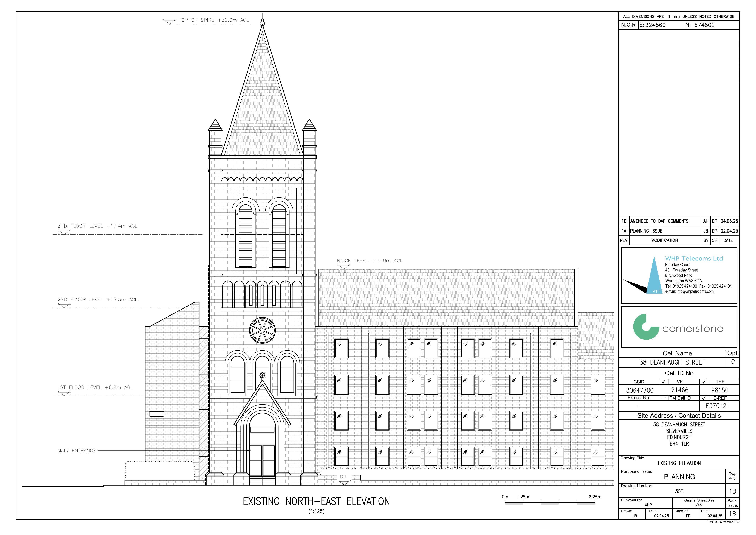Click the drawing number 300 field
Viewport: 756px width, 535px height.
pos(679,491)
